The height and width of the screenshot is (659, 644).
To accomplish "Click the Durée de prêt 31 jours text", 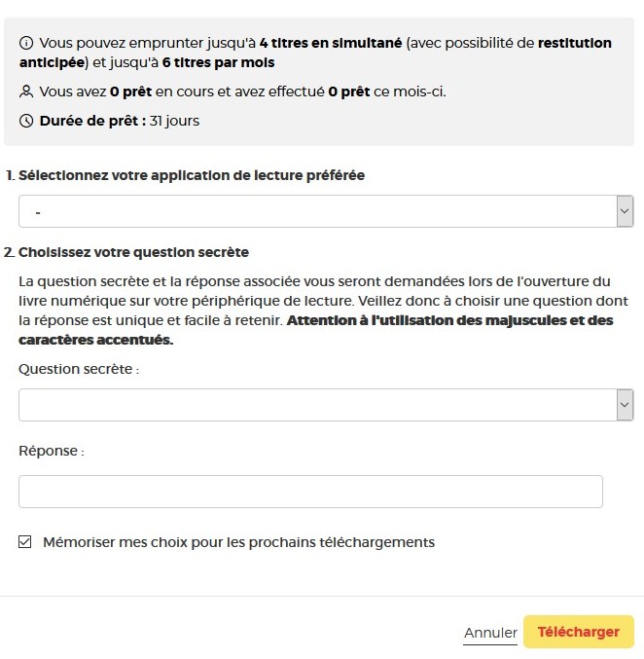I will [x=119, y=122].
